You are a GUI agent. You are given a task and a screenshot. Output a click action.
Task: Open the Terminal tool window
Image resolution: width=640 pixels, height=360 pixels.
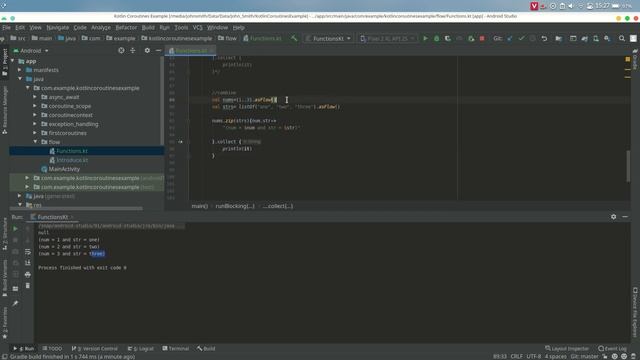176,348
